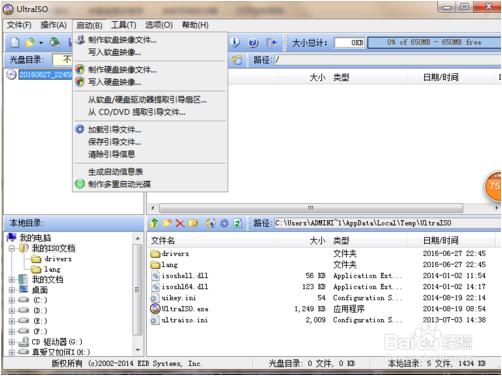Click the 我的电脑 computer icon
Image resolution: width=502 pixels, height=376 pixels.
pos(12,237)
